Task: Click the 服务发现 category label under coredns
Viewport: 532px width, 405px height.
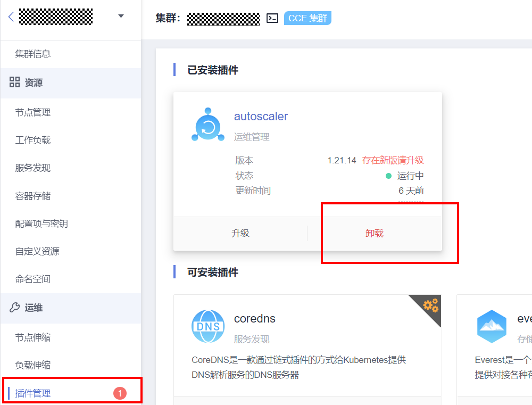Action: click(252, 339)
